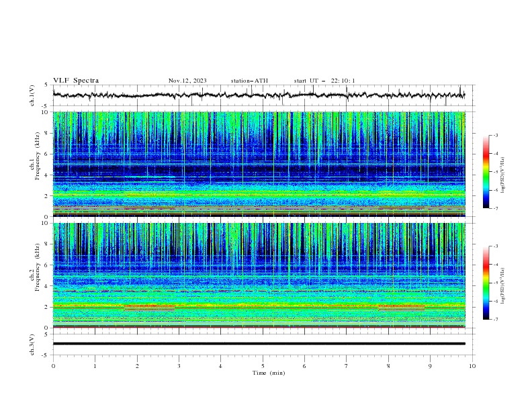This screenshot has width=532, height=411.
Task: Click the ch.1 spectrogram colorbar
Action: 486,172
